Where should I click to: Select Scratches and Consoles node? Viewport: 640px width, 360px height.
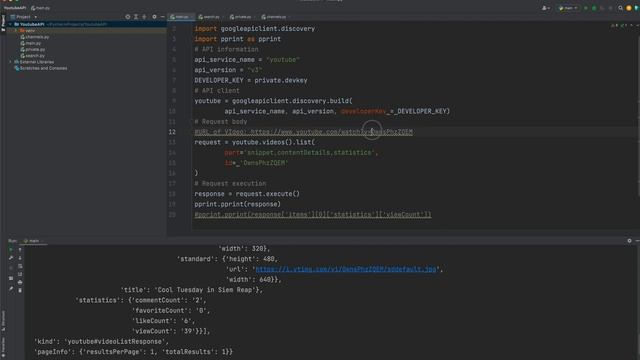(41, 68)
